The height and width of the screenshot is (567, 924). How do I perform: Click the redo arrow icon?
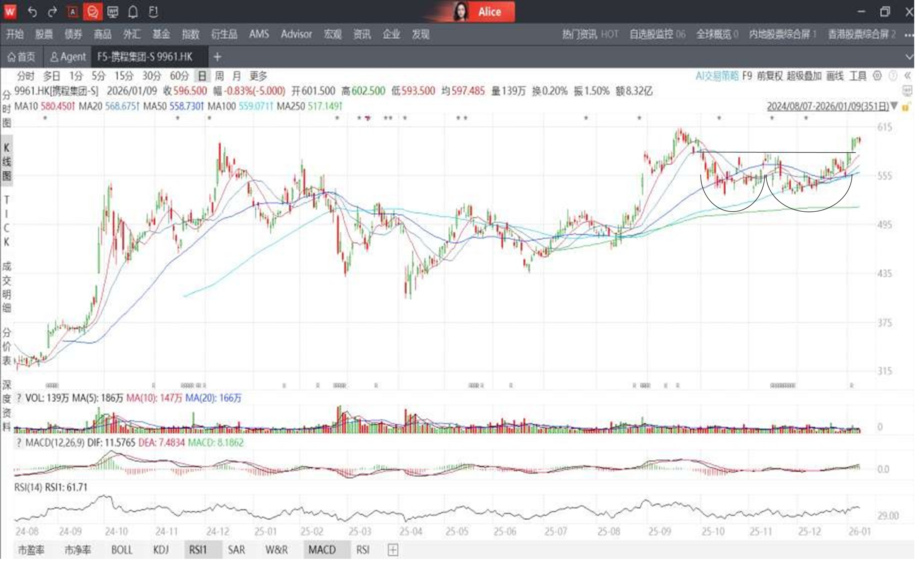click(x=52, y=12)
